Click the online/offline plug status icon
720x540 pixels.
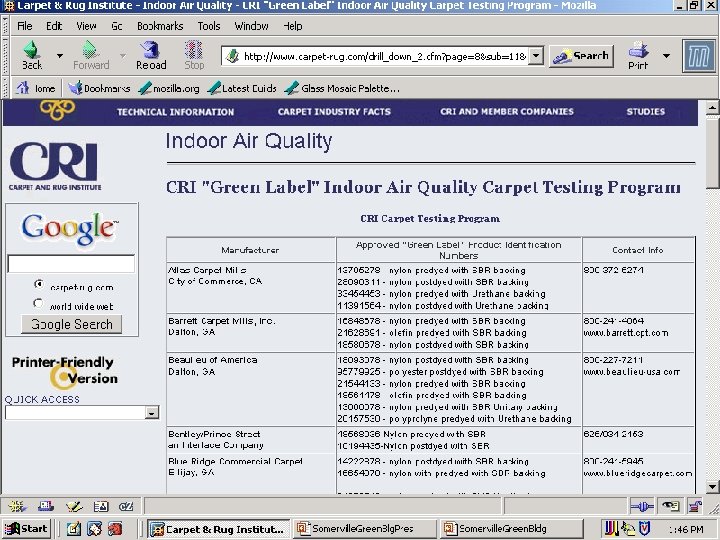click(x=642, y=506)
